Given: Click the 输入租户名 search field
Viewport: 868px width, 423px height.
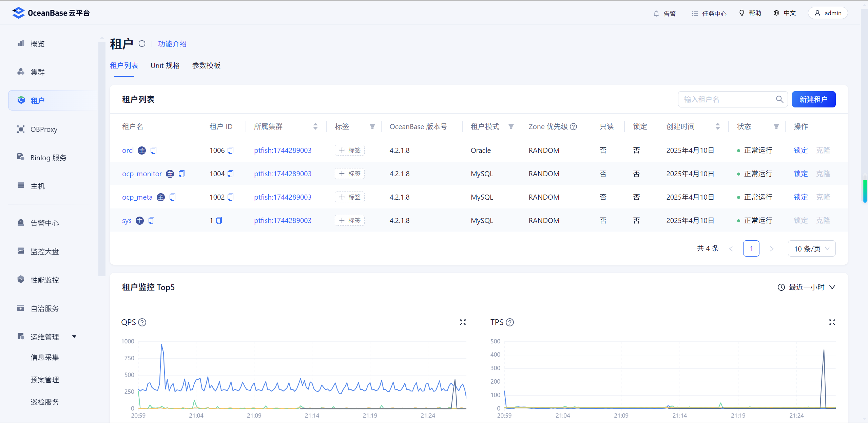Looking at the screenshot, I should pyautogui.click(x=725, y=99).
